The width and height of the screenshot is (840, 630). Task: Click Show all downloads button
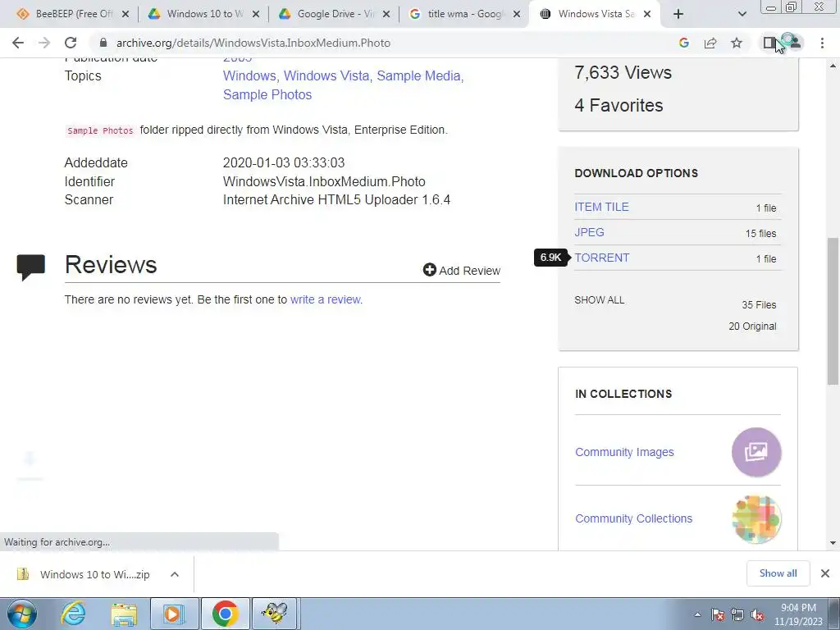pos(778,573)
